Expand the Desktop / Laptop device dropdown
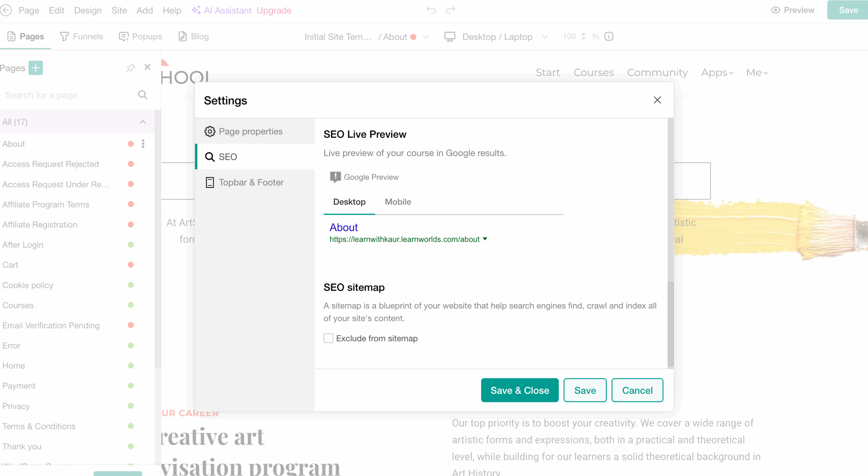Image resolution: width=868 pixels, height=476 pixels. tap(544, 37)
